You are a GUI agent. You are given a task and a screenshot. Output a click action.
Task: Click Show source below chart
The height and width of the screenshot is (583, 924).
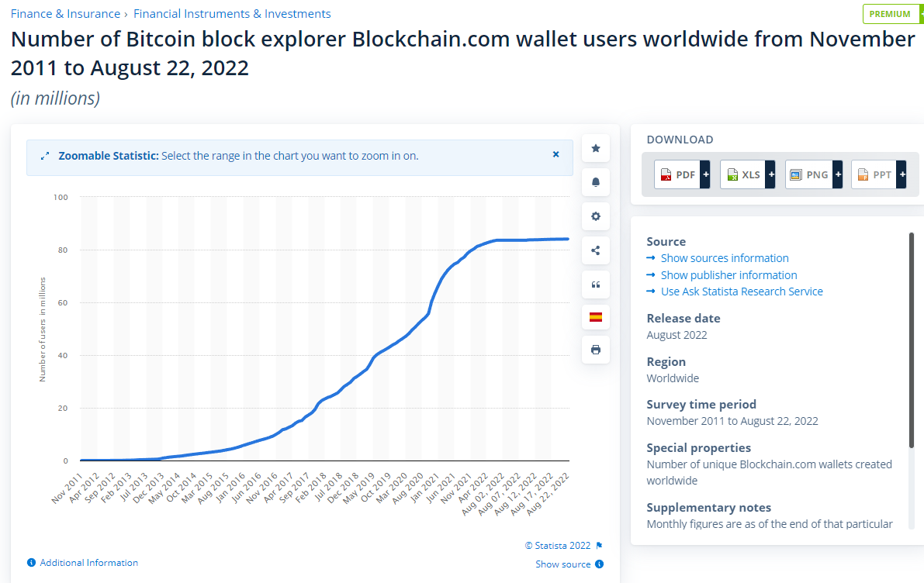[563, 564]
